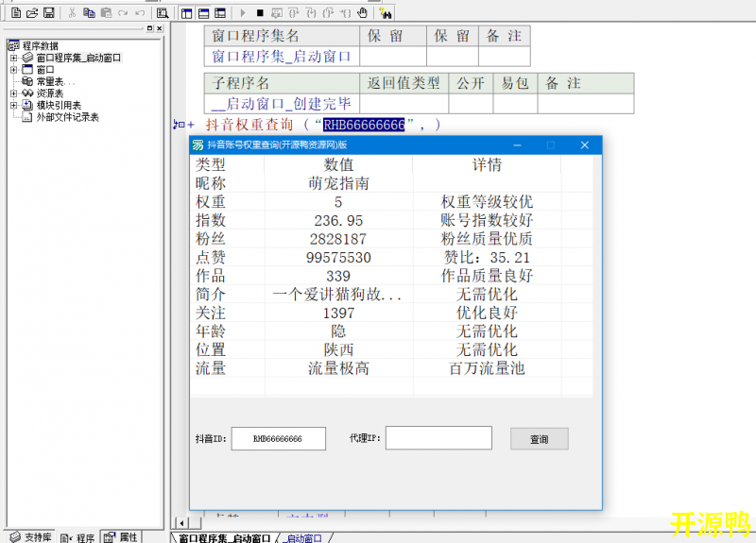
Task: Select 外部文件记录表 tree item
Action: 67,117
